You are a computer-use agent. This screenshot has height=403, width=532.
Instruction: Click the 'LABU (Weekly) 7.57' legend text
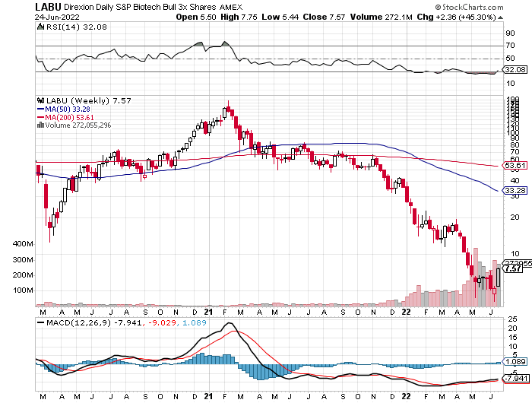(89, 101)
